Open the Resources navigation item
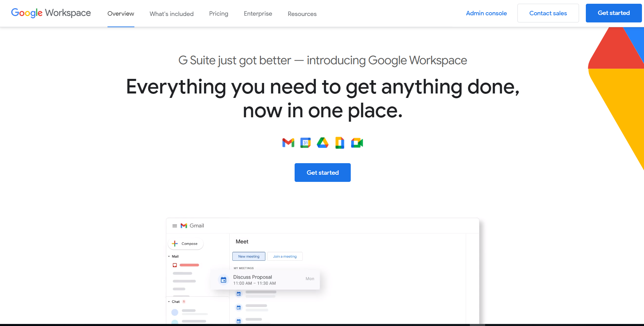The width and height of the screenshot is (644, 326). (x=302, y=14)
